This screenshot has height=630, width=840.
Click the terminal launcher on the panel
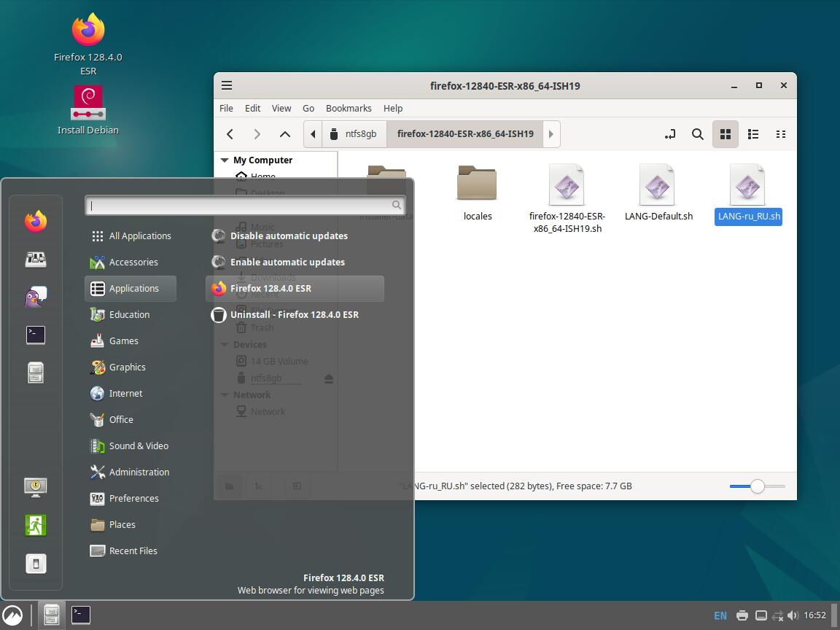click(81, 615)
